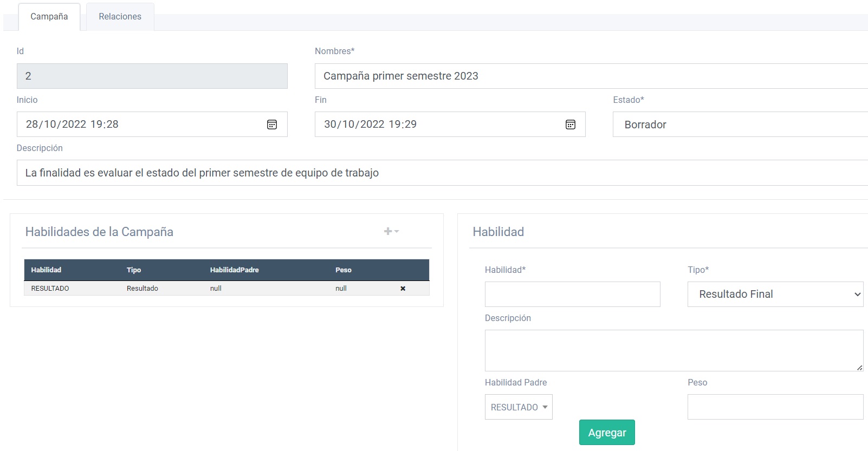Viewport: 868px width, 451px height.
Task: Open the Habilidad Padre RESULTADO dropdown
Action: 519,407
